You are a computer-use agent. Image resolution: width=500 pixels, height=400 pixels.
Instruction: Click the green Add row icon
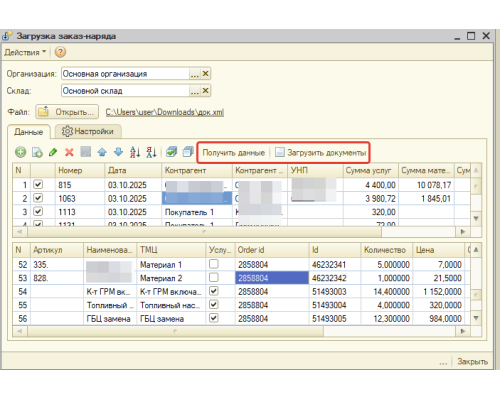[x=21, y=152]
